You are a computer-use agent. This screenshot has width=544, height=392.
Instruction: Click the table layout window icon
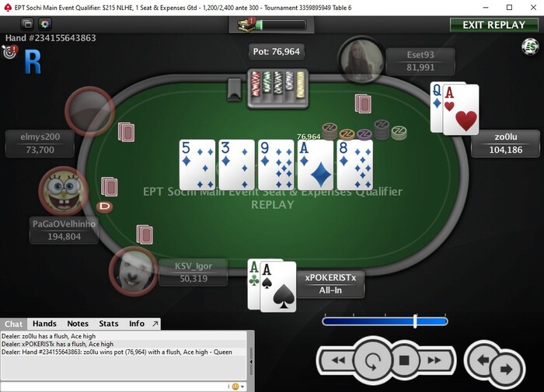[27, 24]
